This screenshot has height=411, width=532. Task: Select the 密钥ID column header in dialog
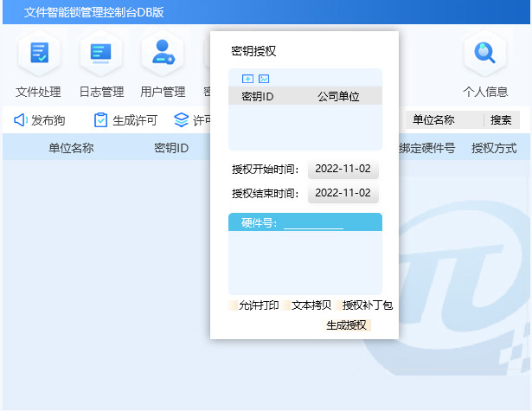(x=258, y=96)
